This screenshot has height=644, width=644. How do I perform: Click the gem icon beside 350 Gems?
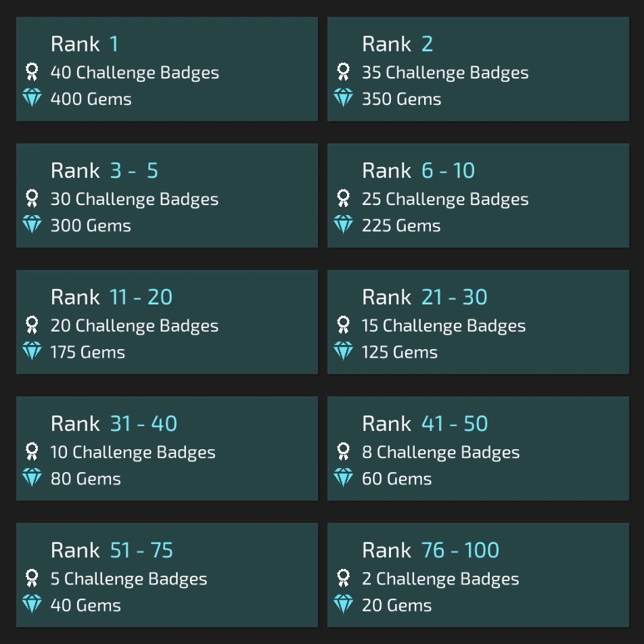point(342,98)
